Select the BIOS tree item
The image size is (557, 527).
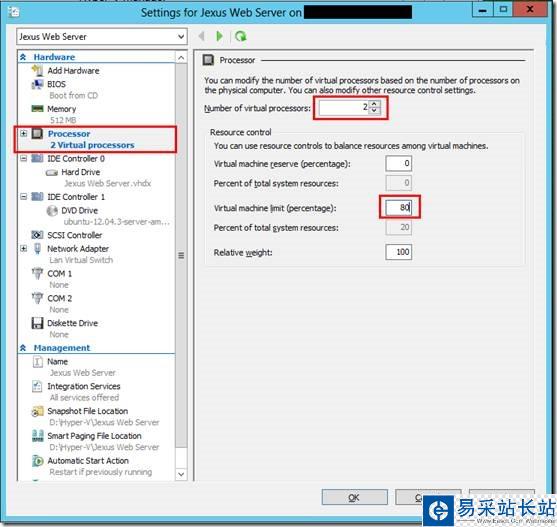(56, 84)
